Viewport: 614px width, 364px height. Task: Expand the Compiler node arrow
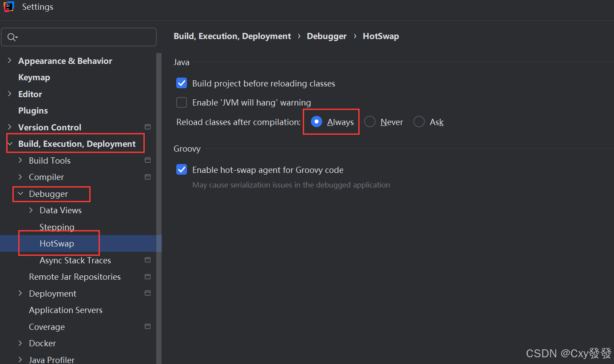click(20, 177)
